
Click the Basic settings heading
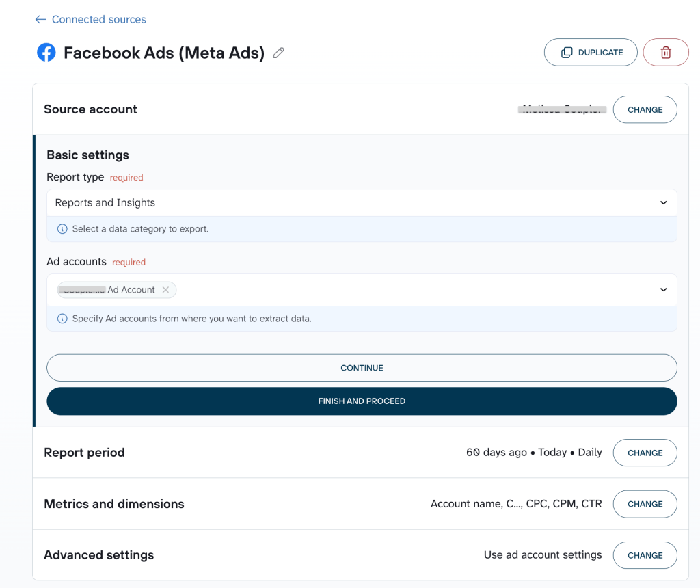[88, 155]
